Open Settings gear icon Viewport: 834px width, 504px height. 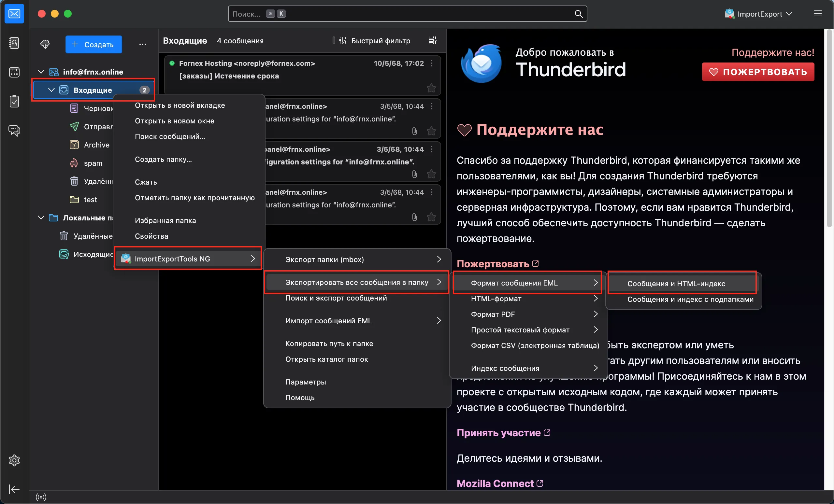tap(14, 460)
